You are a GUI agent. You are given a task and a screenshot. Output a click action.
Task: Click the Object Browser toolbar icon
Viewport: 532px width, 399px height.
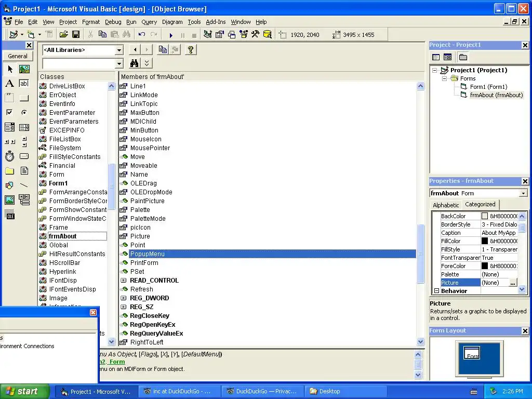point(244,35)
